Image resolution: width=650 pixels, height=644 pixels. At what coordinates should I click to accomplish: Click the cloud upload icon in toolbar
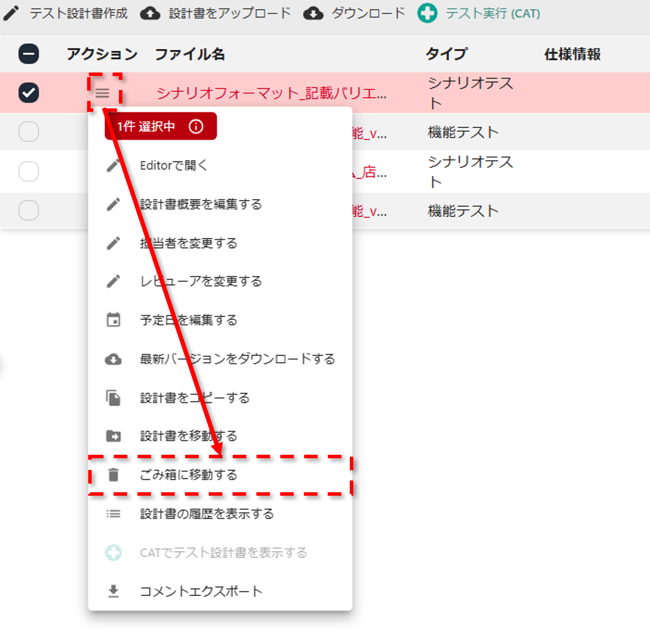tap(150, 13)
